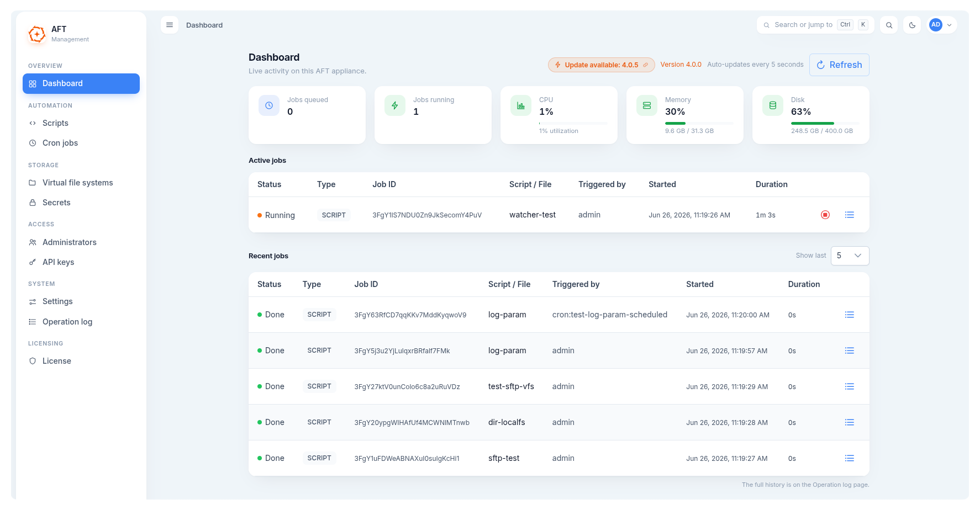Open Scripts in the sidebar
The width and height of the screenshot is (980, 510).
81,123
